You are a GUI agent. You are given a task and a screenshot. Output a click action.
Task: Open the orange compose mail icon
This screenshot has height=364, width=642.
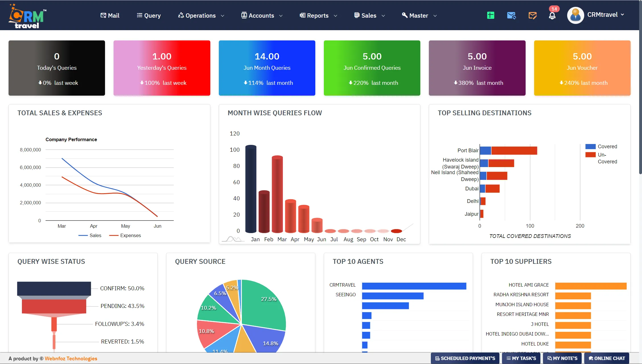532,15
